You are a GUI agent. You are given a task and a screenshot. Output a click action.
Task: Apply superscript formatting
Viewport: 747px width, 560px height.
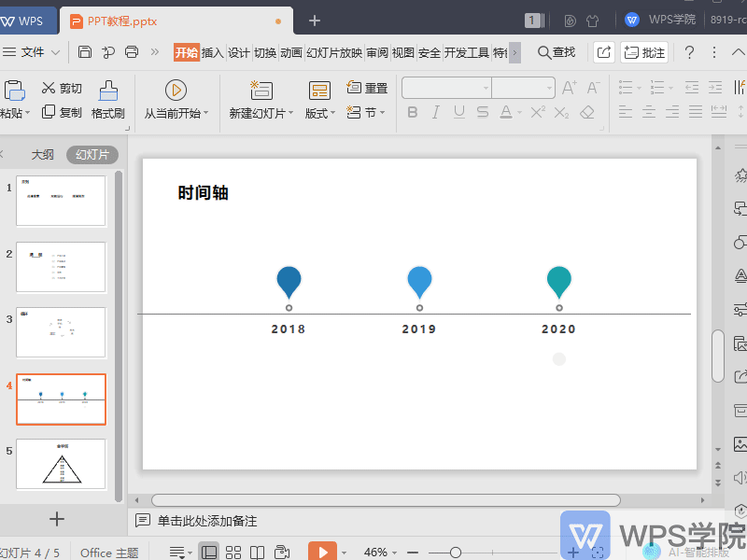tap(538, 112)
